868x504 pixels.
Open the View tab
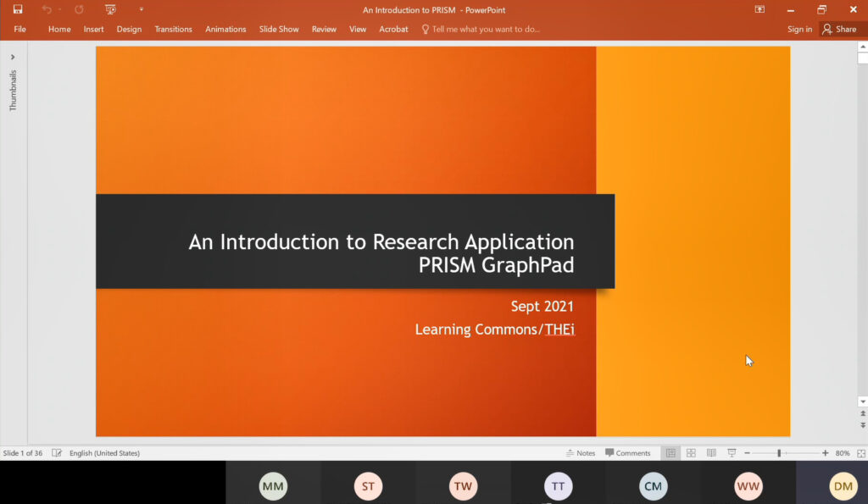tap(358, 30)
